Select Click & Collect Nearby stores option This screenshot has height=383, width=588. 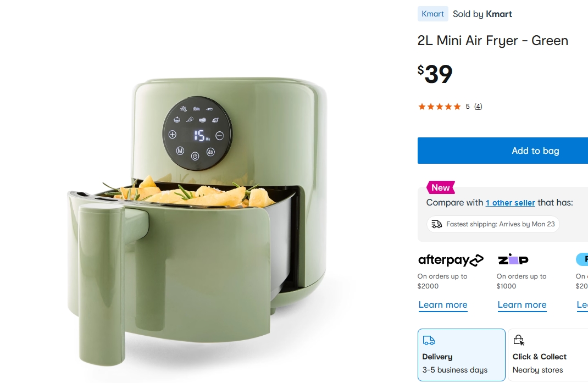coord(548,355)
